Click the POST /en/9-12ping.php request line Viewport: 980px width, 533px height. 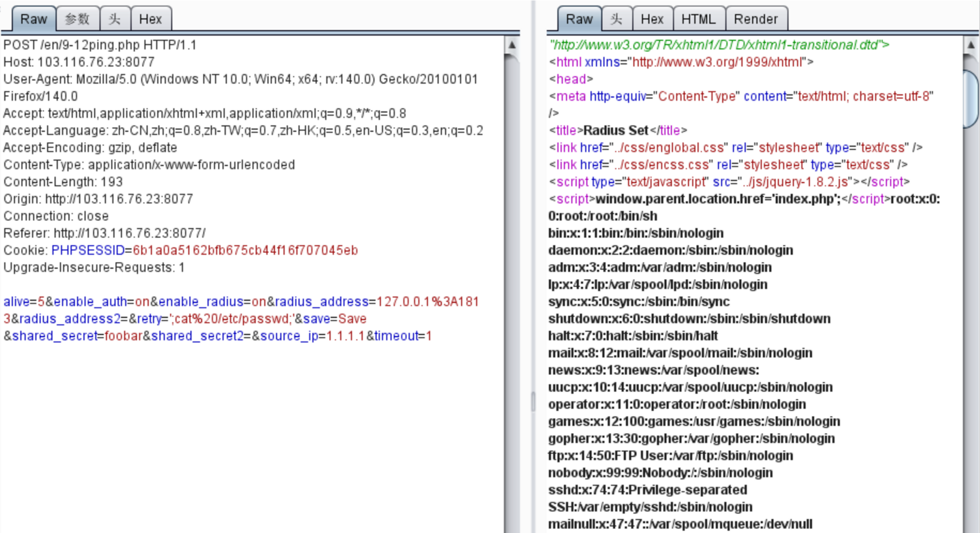pyautogui.click(x=100, y=45)
